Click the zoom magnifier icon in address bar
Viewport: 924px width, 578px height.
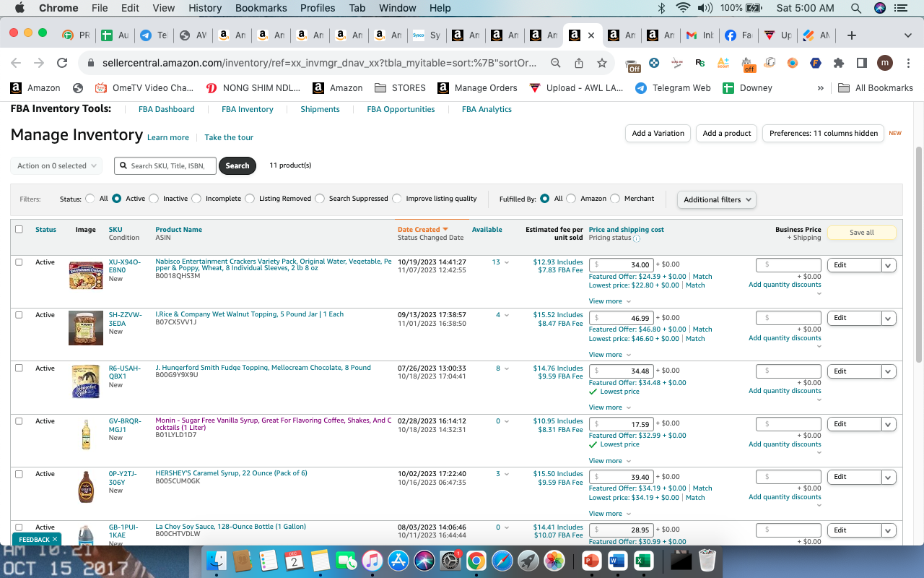556,63
